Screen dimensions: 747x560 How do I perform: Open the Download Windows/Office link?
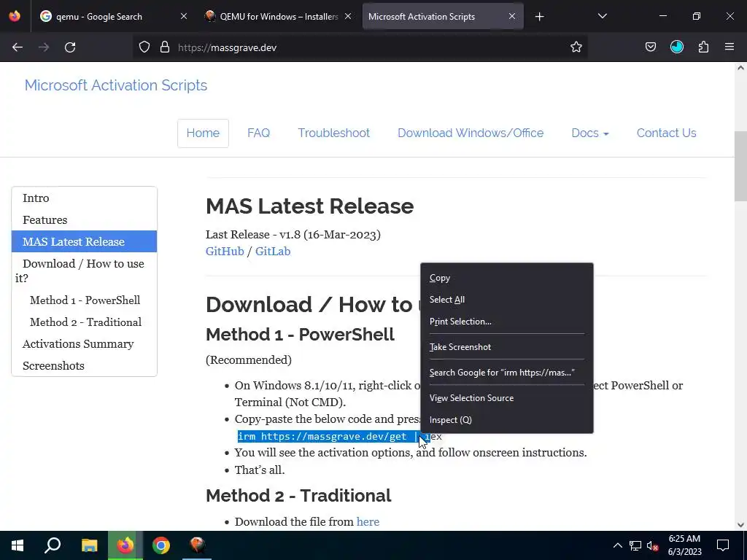tap(471, 133)
